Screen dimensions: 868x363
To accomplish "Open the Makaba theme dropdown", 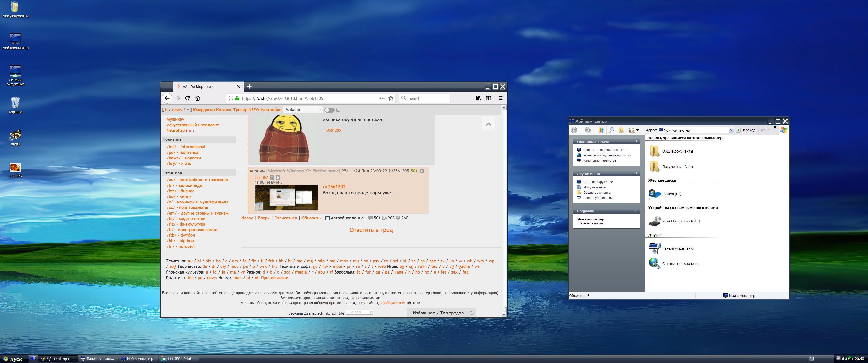I will pos(303,110).
